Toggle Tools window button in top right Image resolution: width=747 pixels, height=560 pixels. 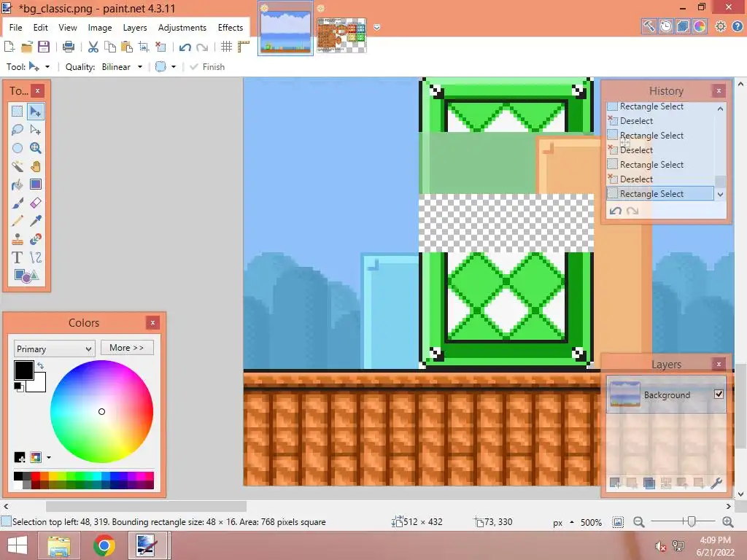[649, 26]
